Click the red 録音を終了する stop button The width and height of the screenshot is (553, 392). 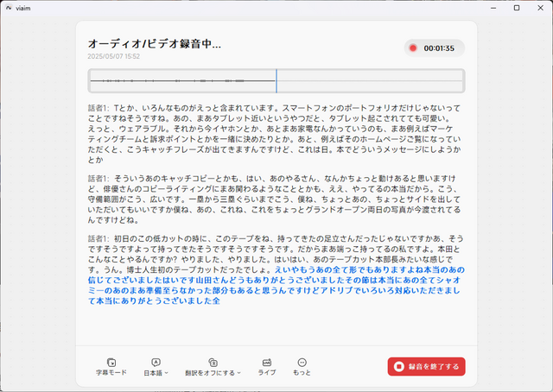[426, 367]
